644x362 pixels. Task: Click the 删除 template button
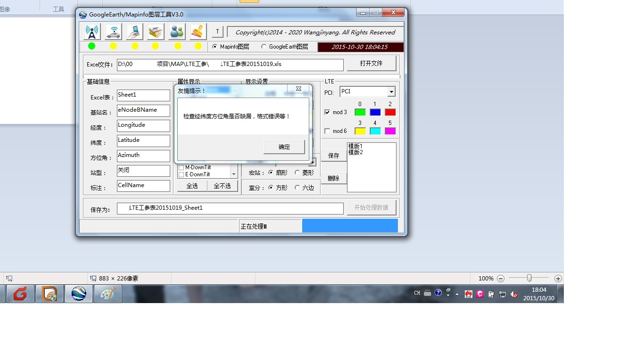pos(334,178)
